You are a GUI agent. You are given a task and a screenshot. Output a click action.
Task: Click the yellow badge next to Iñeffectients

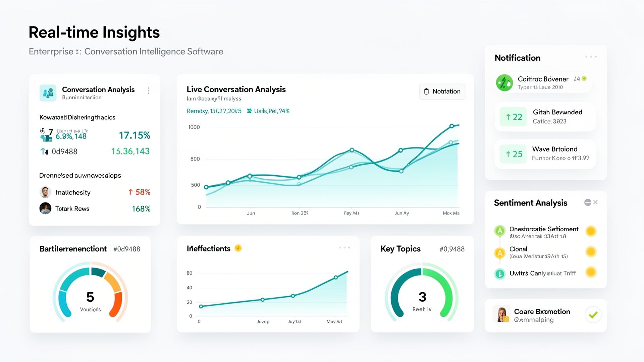(x=238, y=248)
